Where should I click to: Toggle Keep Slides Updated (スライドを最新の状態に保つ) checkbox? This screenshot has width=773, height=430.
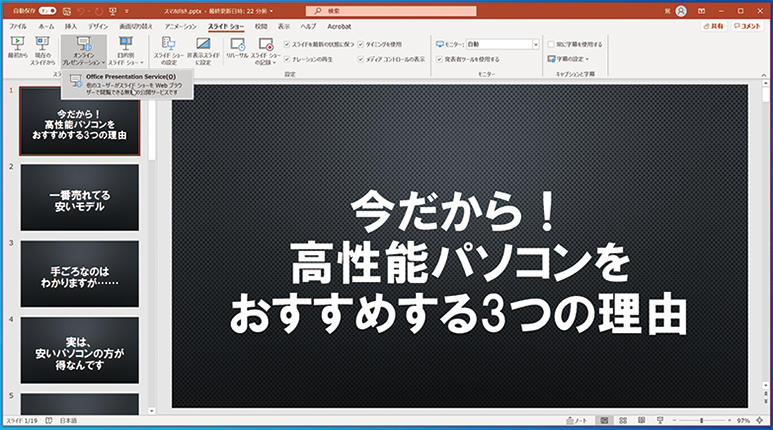[x=287, y=44]
